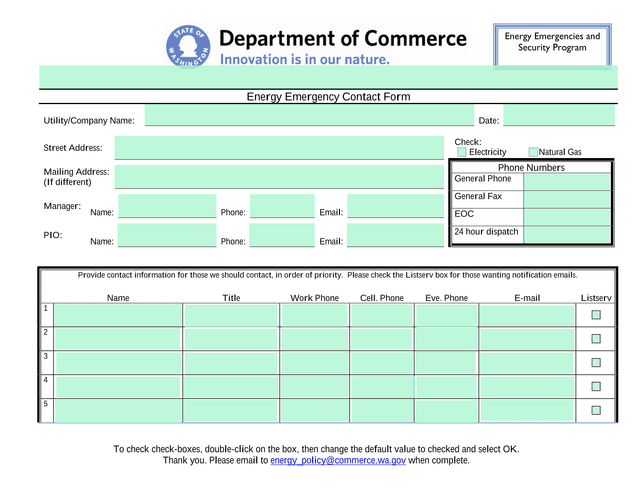Click the 'Listserv' column header
Viewport: 640px width, 495px height.
point(596,298)
